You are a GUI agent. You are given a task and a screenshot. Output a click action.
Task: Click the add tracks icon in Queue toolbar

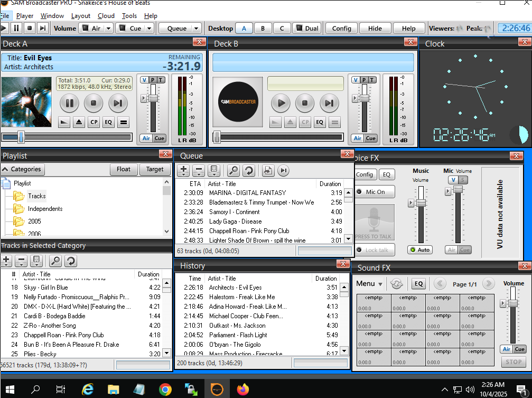coord(183,170)
